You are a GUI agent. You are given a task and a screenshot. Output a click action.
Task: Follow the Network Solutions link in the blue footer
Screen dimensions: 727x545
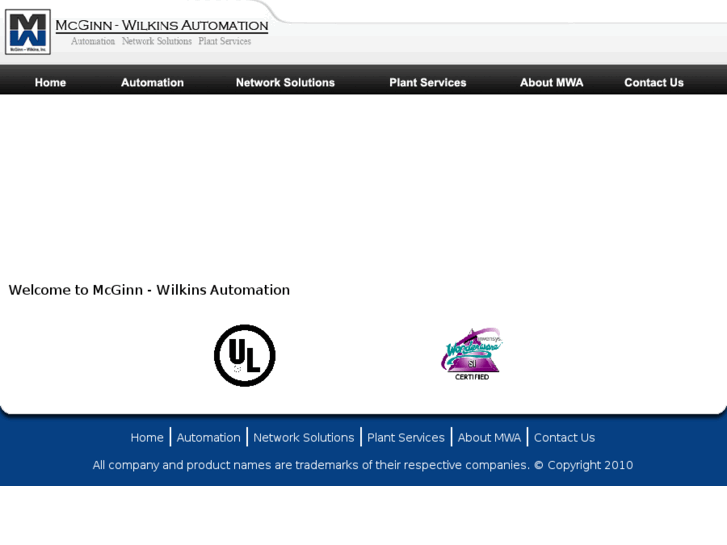(304, 437)
